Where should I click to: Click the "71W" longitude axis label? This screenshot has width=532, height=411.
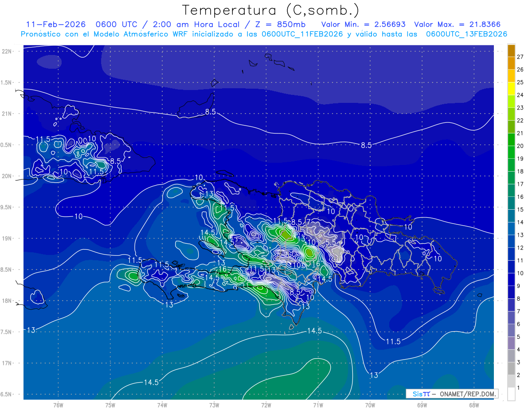pos(318,405)
